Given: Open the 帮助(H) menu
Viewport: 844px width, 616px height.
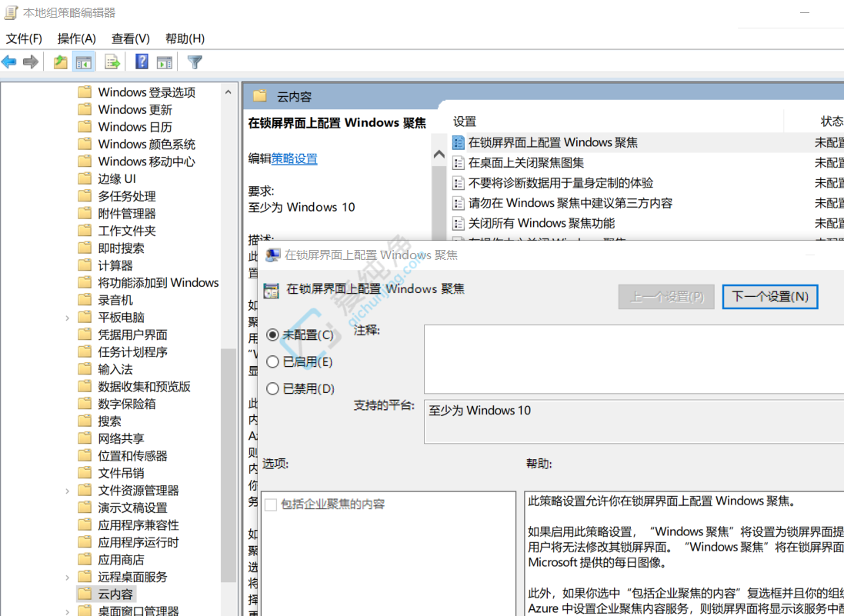Looking at the screenshot, I should tap(185, 38).
